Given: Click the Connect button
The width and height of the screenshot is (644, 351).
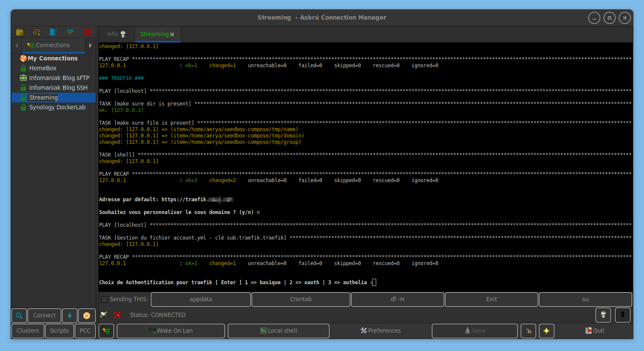Looking at the screenshot, I should click(45, 316).
